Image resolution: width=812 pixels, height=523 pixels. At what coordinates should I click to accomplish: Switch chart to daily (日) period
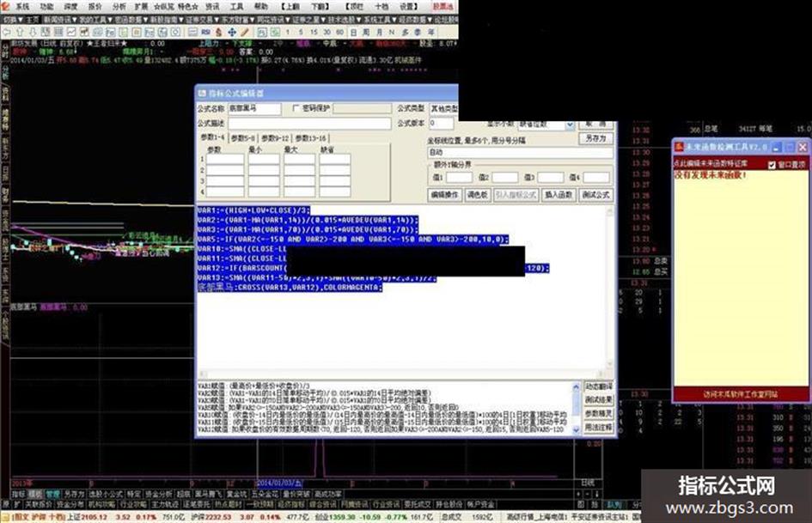tap(354, 32)
